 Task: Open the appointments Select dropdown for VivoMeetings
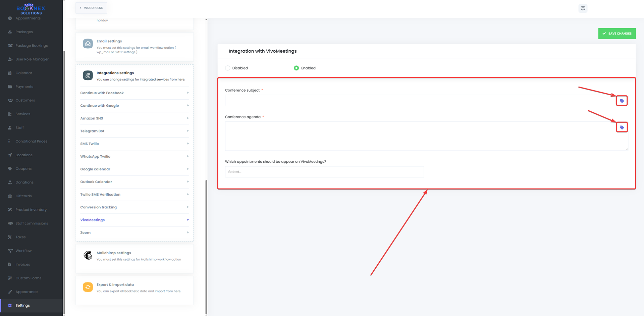(324, 171)
